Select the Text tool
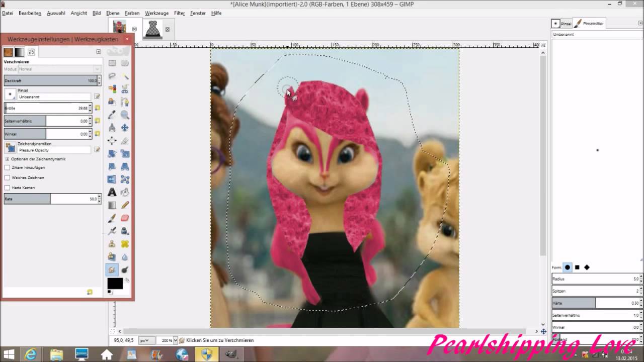 coord(112,193)
